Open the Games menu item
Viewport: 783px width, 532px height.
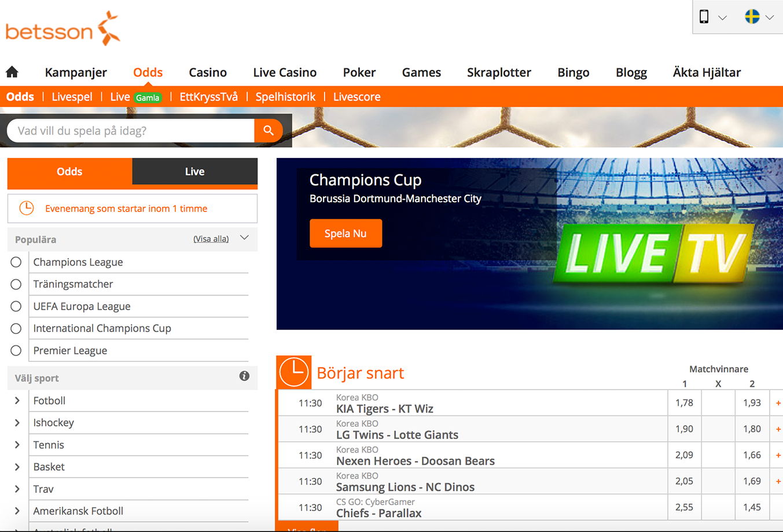[x=421, y=72]
